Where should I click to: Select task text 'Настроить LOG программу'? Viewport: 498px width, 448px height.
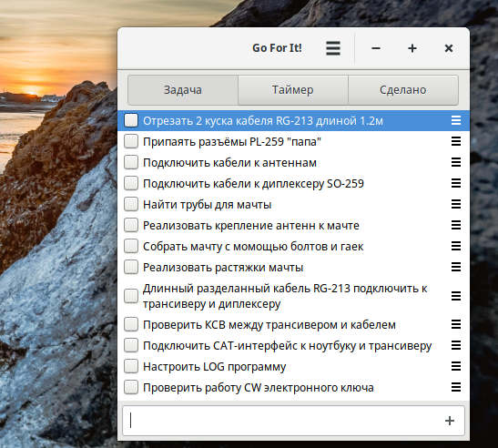[x=214, y=367]
